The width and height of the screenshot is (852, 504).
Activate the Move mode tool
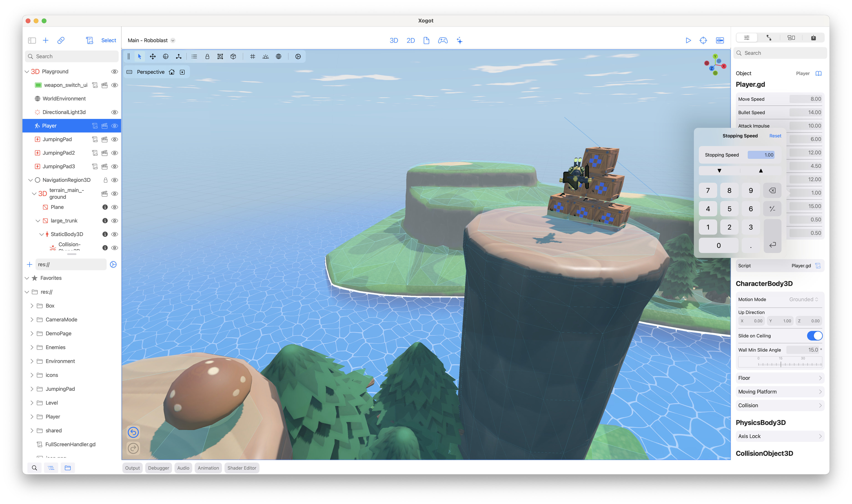pos(153,56)
